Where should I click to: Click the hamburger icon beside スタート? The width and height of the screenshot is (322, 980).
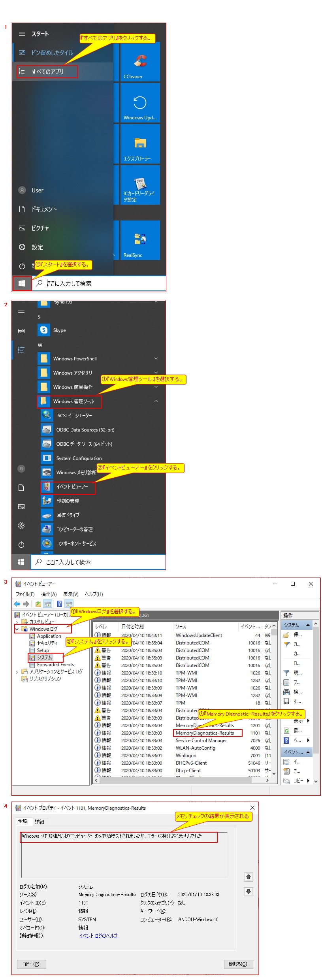pyautogui.click(x=22, y=34)
